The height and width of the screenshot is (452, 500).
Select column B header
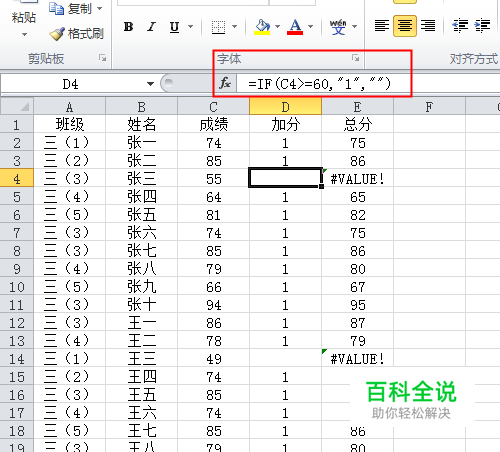(141, 107)
